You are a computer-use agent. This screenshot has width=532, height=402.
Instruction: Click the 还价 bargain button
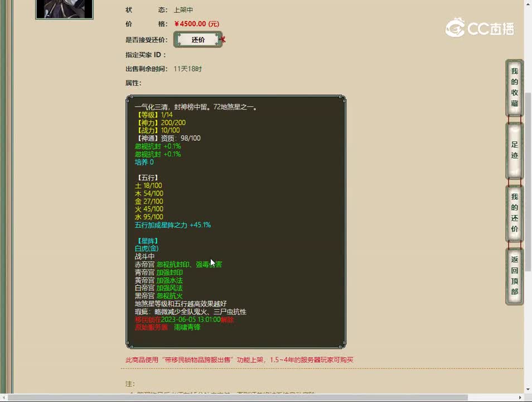click(198, 40)
